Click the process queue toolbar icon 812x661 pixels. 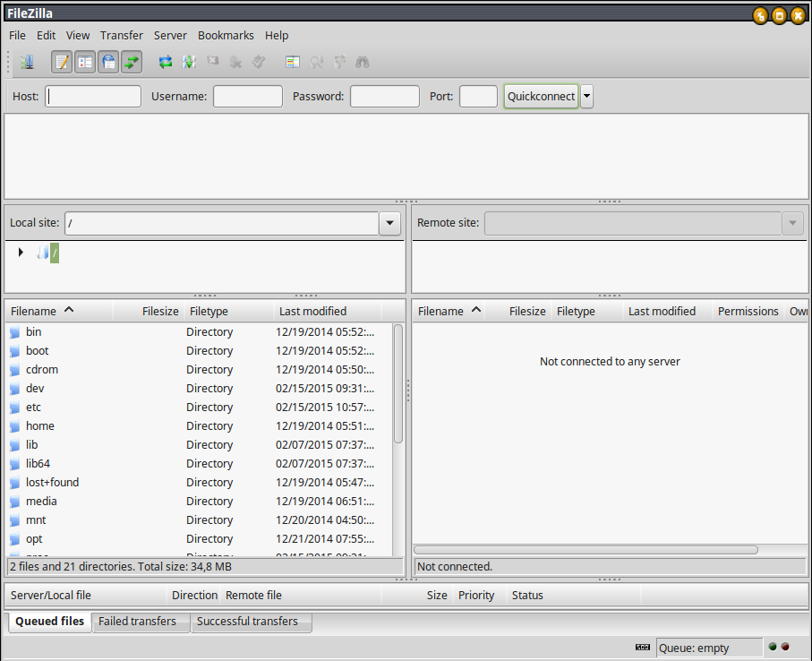click(x=189, y=62)
